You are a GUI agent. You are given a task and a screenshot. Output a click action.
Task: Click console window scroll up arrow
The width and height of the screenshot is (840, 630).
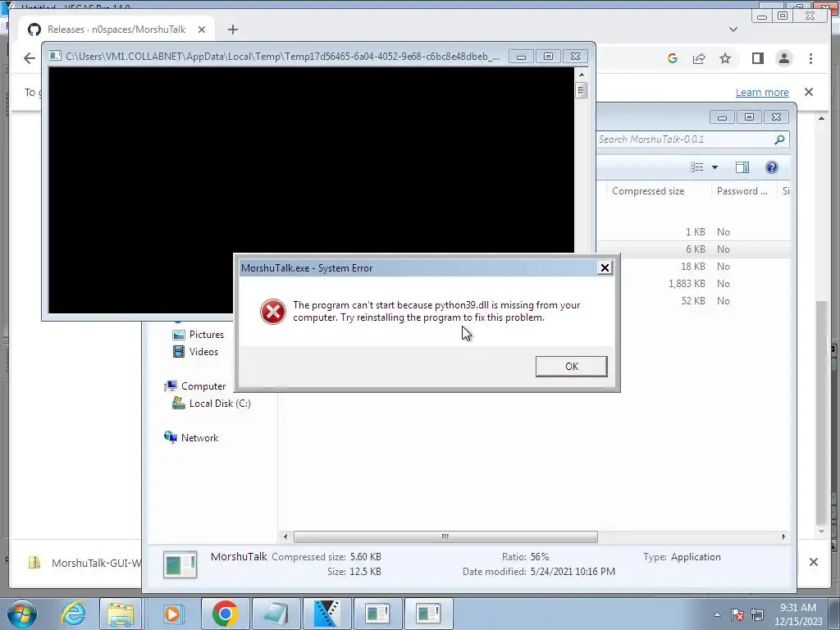582,75
